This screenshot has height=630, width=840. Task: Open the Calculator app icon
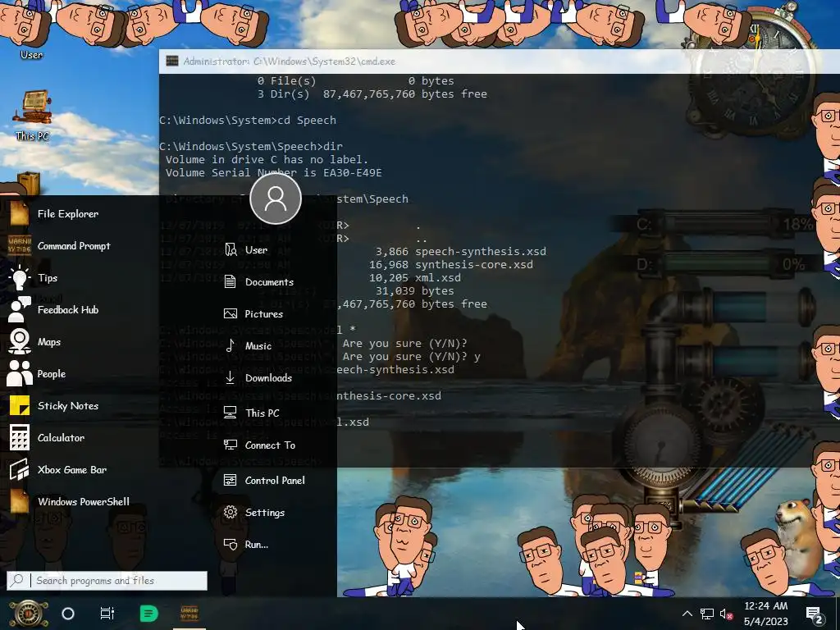[x=20, y=438]
